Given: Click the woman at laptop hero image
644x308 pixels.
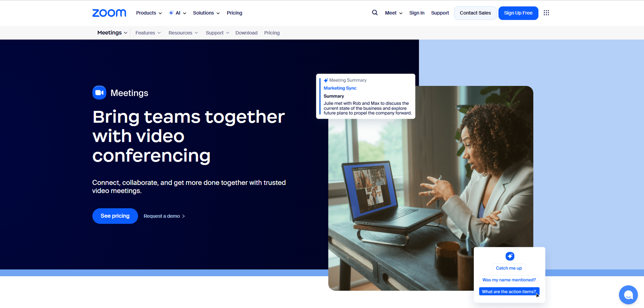Looking at the screenshot, I should click(430, 188).
